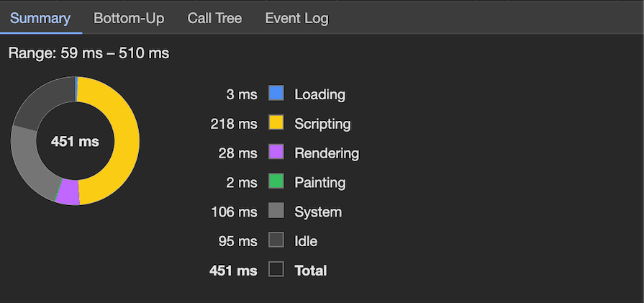Select the Call Tree tab
The width and height of the screenshot is (644, 303).
tap(214, 19)
